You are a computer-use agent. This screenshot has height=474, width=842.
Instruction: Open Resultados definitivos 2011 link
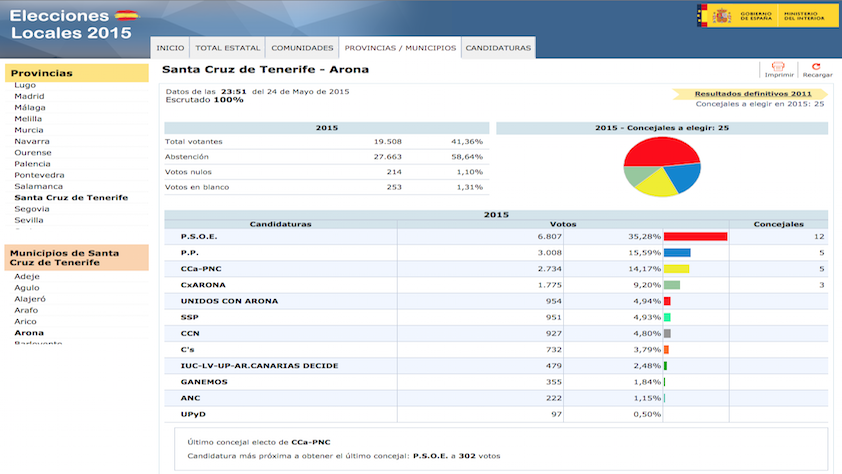[753, 93]
